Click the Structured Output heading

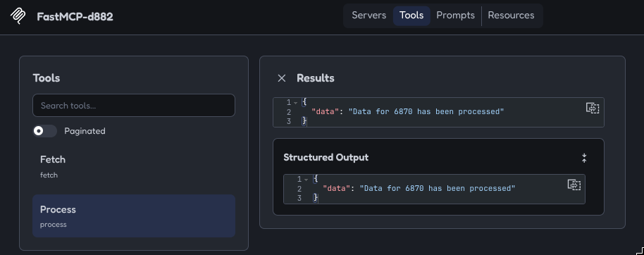pos(326,157)
